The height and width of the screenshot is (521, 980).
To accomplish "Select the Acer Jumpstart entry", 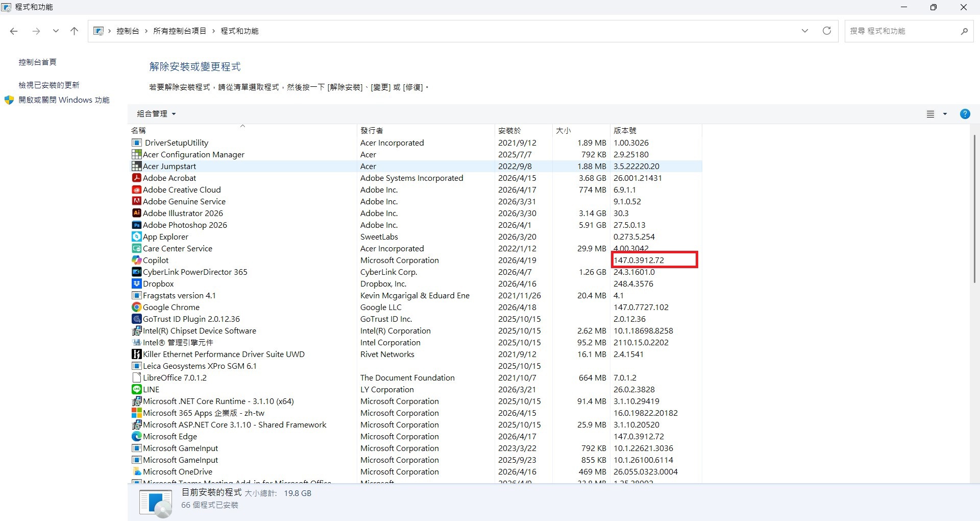I will click(x=415, y=166).
